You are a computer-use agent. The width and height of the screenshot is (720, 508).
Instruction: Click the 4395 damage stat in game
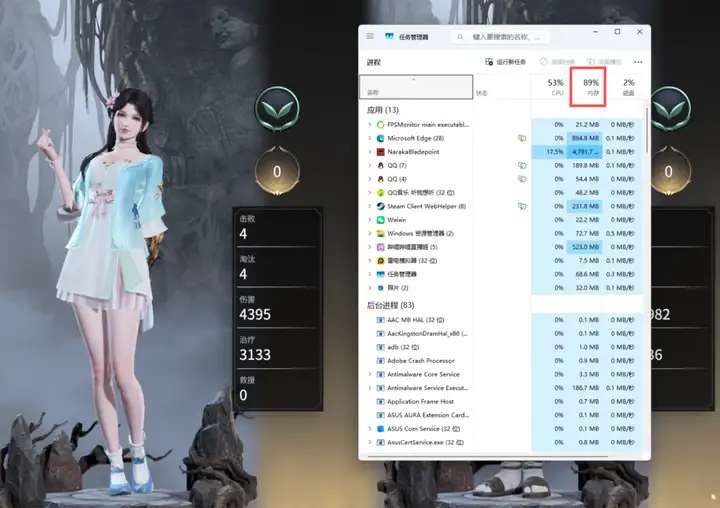pyautogui.click(x=255, y=315)
